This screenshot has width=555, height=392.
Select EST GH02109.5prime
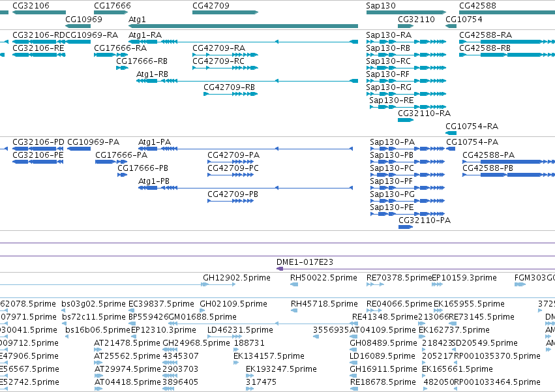tap(202, 310)
